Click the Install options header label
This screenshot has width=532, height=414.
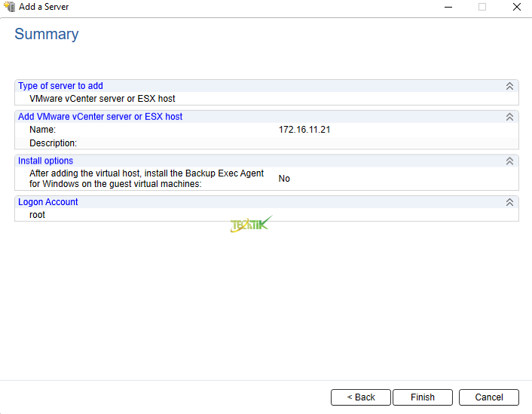[x=46, y=161]
